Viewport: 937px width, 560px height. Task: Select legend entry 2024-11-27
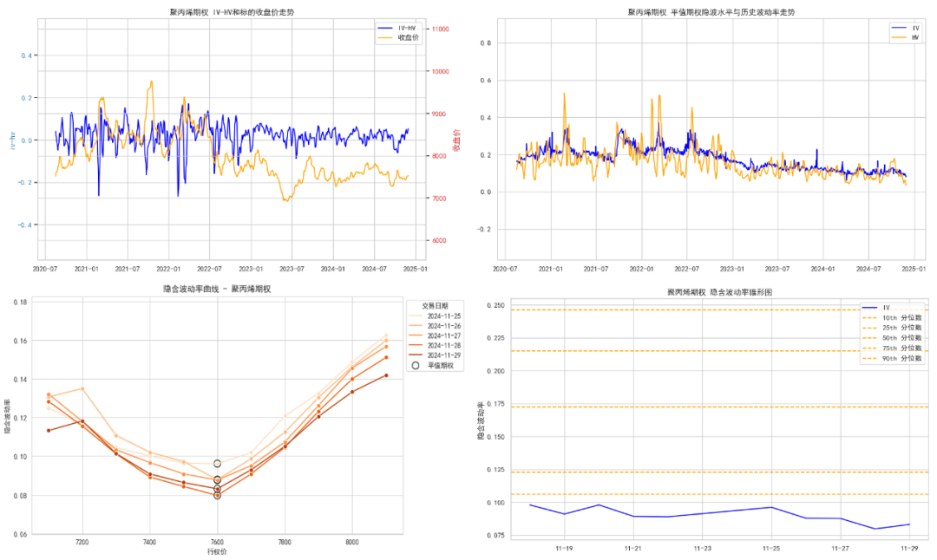[x=435, y=335]
